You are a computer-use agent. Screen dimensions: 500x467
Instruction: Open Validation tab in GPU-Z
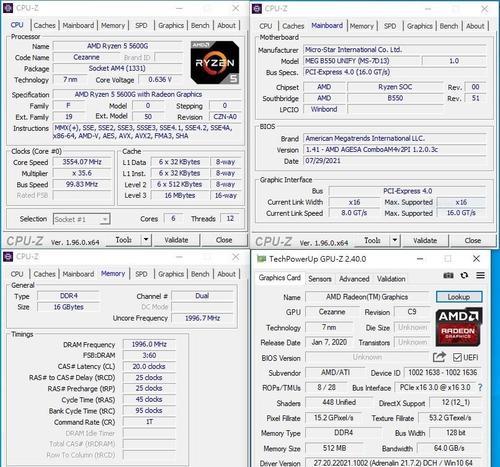[391, 279]
